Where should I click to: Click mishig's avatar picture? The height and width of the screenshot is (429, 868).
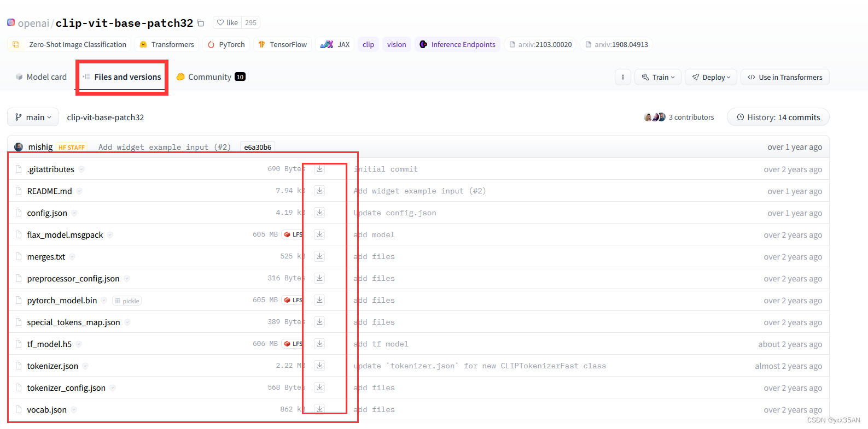(x=19, y=147)
